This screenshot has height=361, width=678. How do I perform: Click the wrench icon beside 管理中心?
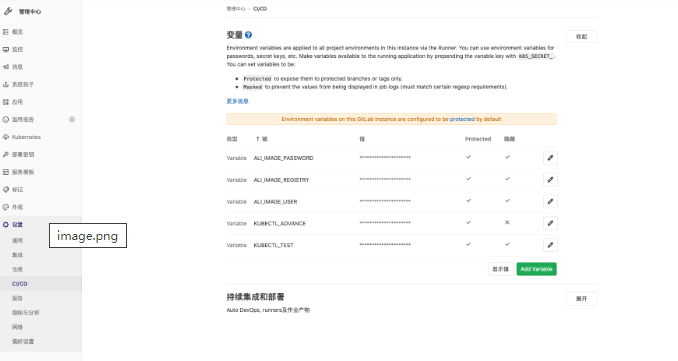(x=8, y=11)
